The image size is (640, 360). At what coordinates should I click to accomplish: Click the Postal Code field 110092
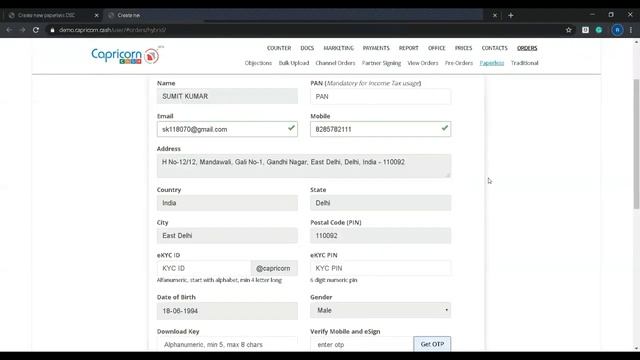380,236
